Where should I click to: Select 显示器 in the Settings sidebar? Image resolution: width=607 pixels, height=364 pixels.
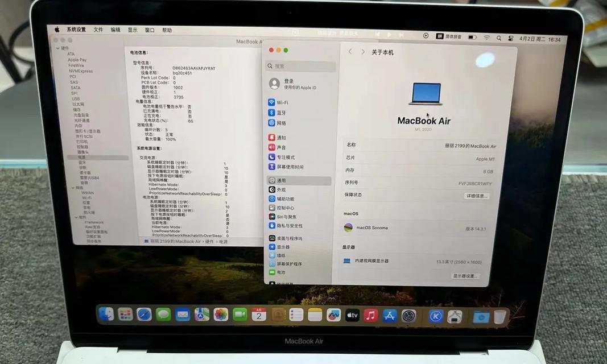coord(299,247)
